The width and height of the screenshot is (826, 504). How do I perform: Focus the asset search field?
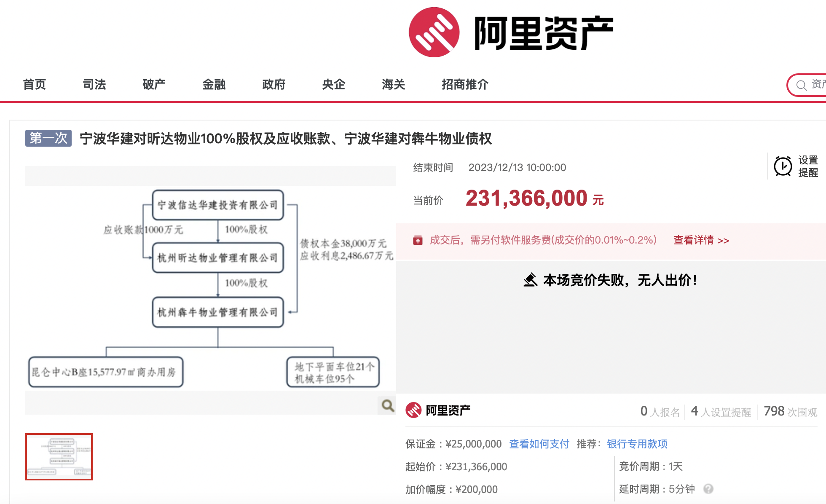807,85
